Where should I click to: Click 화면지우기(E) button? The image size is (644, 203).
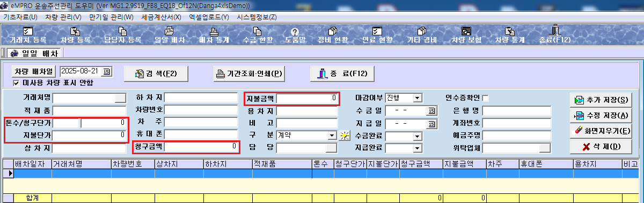(x=601, y=131)
